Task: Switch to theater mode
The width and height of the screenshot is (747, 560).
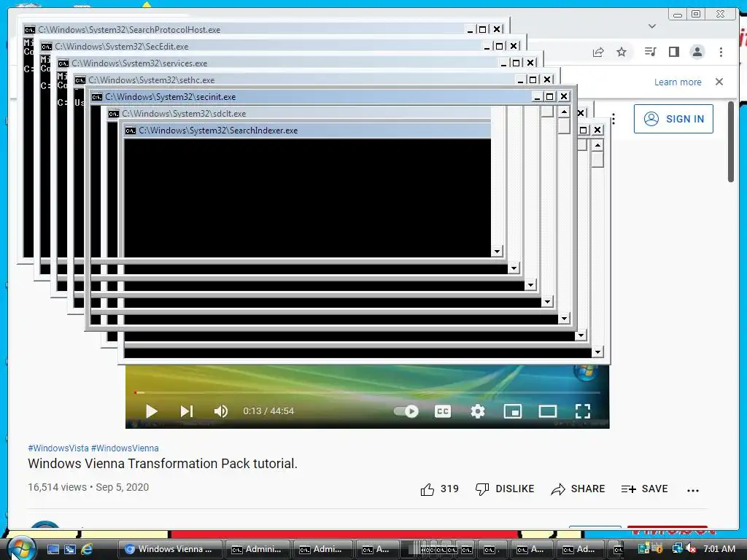Action: pos(547,411)
